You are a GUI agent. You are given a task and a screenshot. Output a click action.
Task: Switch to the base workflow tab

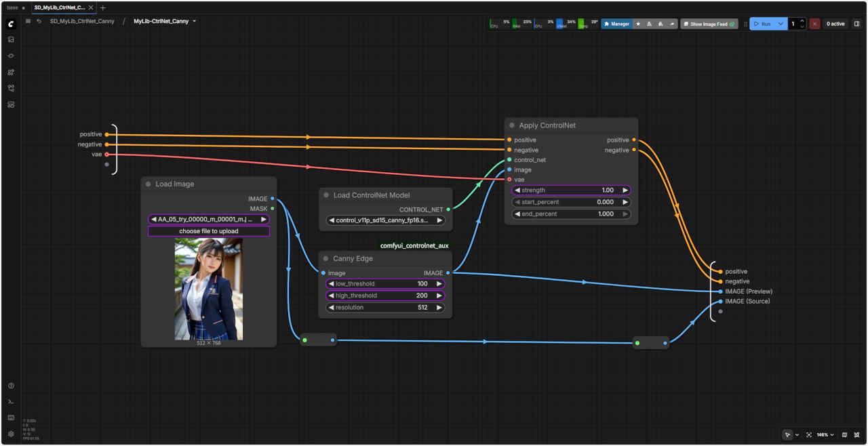pos(13,7)
